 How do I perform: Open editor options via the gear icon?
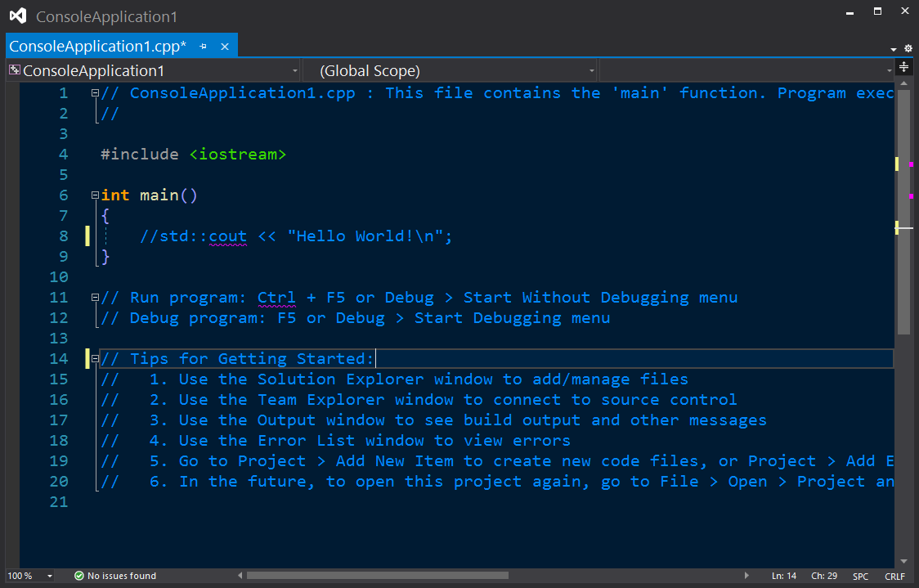[908, 48]
